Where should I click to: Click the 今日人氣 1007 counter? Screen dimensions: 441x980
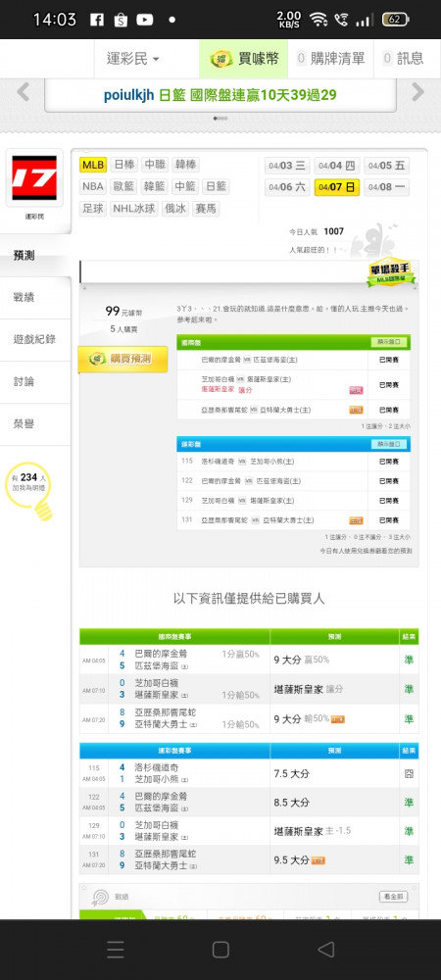point(317,232)
